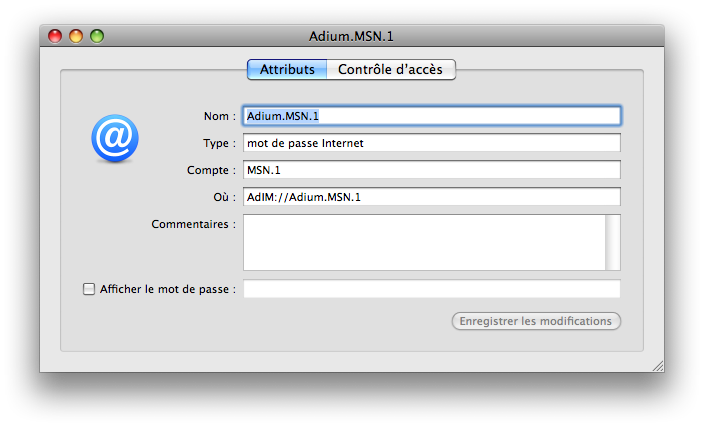Click the resize grip at the window corner

coord(658,366)
